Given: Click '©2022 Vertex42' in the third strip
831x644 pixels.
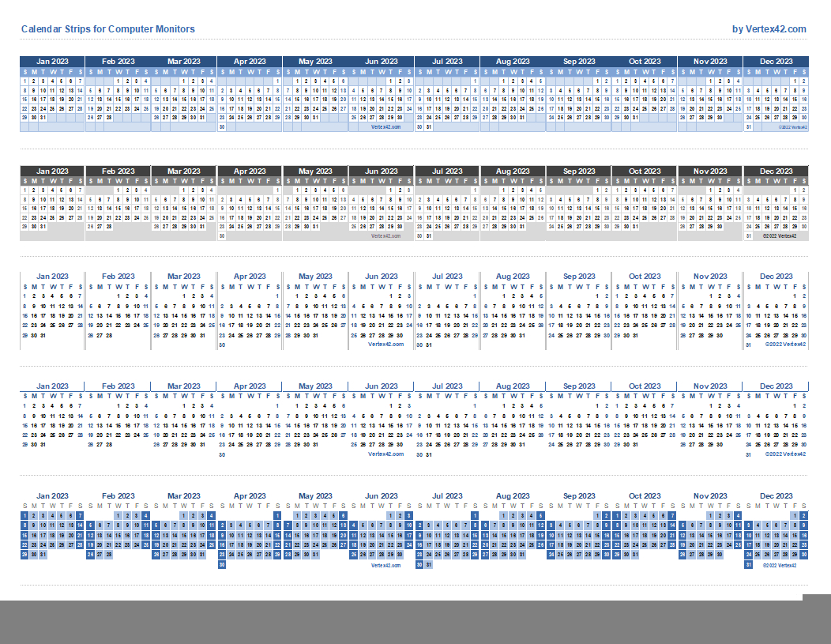Looking at the screenshot, I should [785, 344].
